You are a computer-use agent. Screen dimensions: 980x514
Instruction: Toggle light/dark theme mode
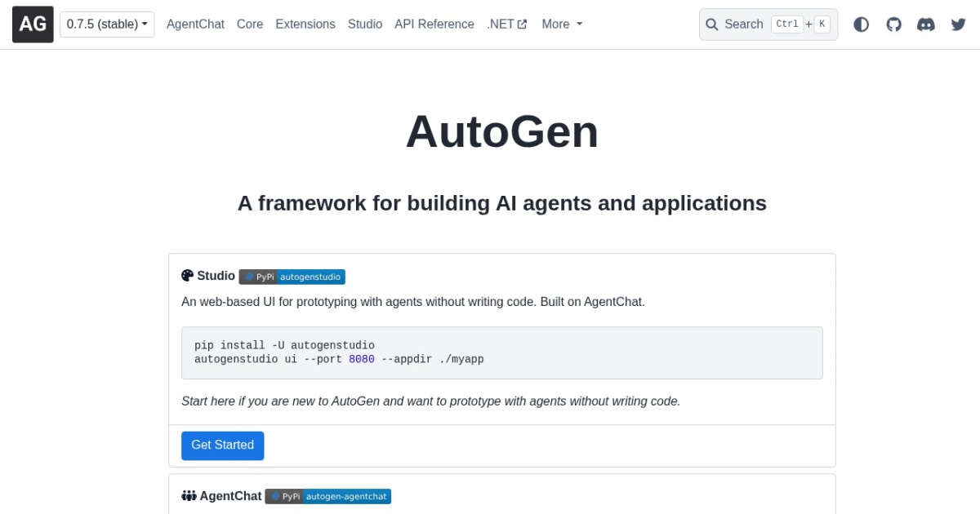click(x=862, y=24)
